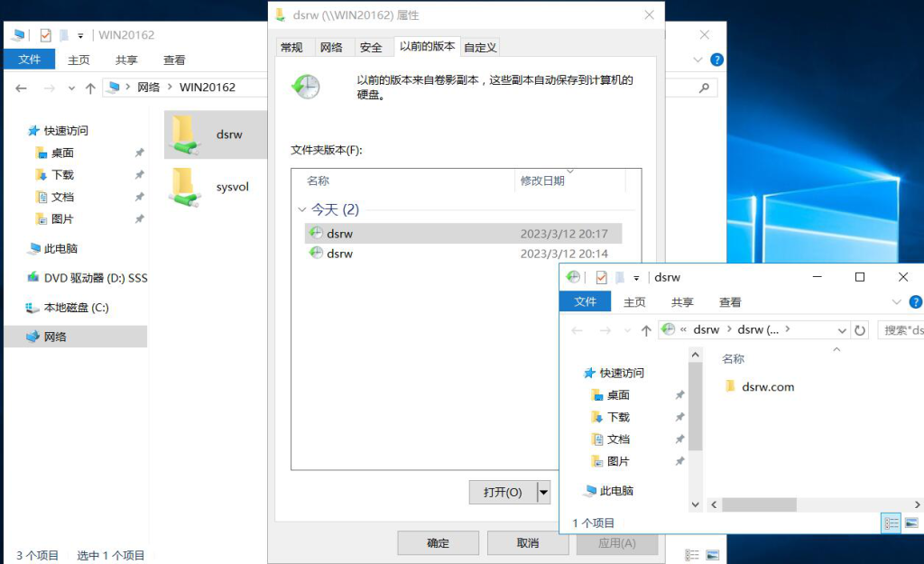Click the new folder icon in WIN20162 title bar

coord(64,35)
